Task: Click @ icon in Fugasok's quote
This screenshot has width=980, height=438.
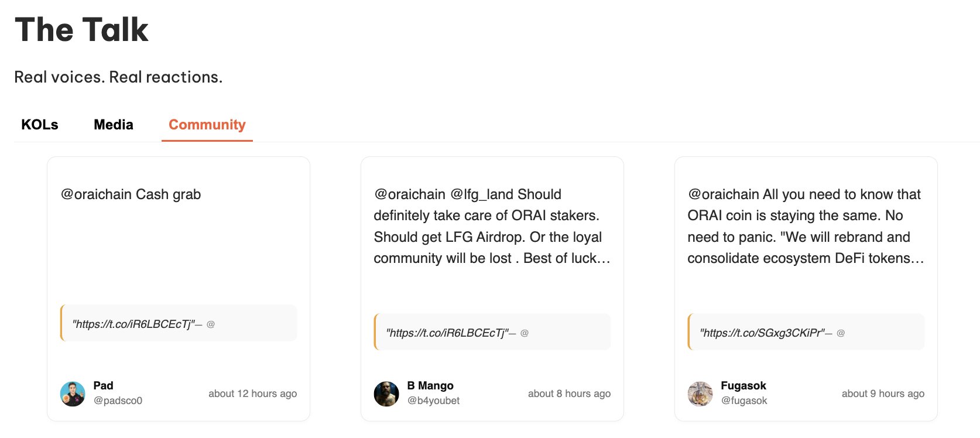Action: (841, 333)
